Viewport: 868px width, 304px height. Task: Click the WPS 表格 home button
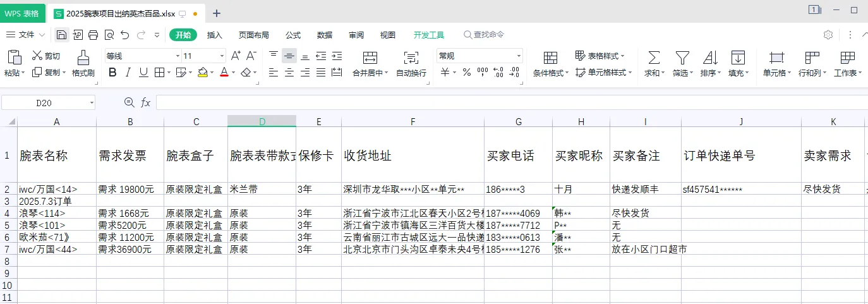click(x=21, y=13)
